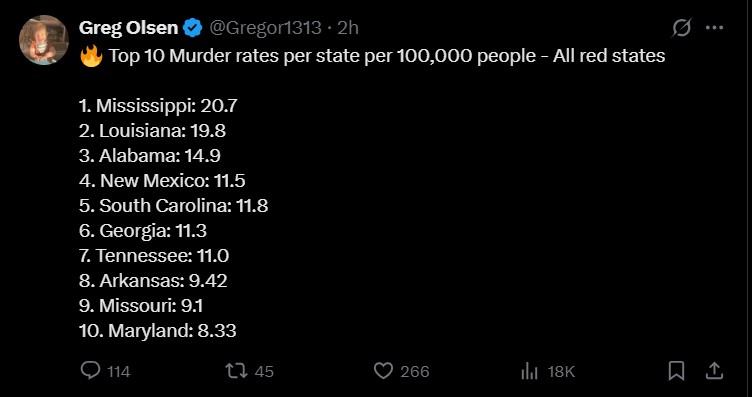Image resolution: width=752 pixels, height=397 pixels.
Task: Click the repost arrows icon
Action: (236, 371)
